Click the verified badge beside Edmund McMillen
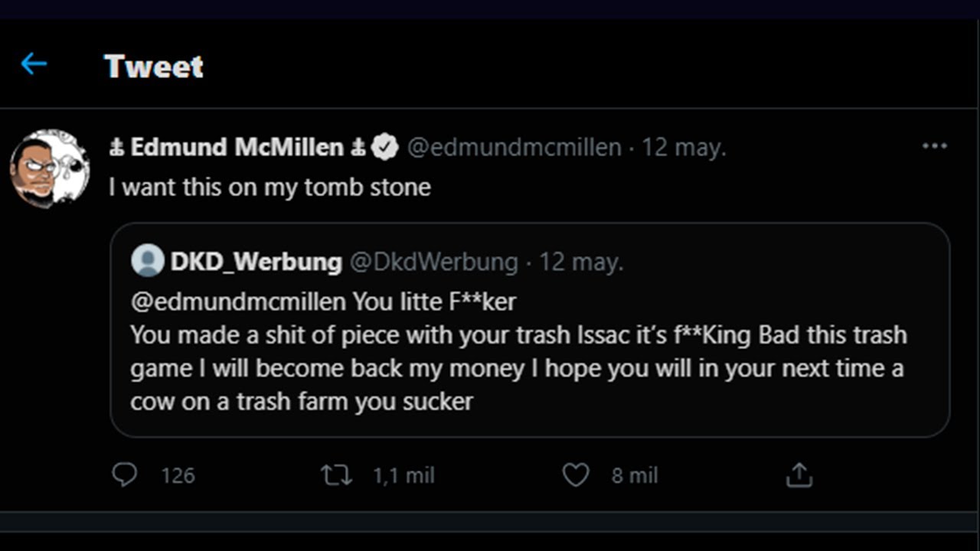Screen dimensions: 980x551 click(x=385, y=147)
